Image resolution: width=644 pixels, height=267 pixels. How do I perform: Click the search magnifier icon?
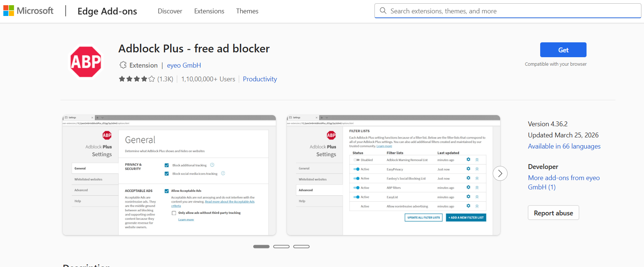point(383,11)
